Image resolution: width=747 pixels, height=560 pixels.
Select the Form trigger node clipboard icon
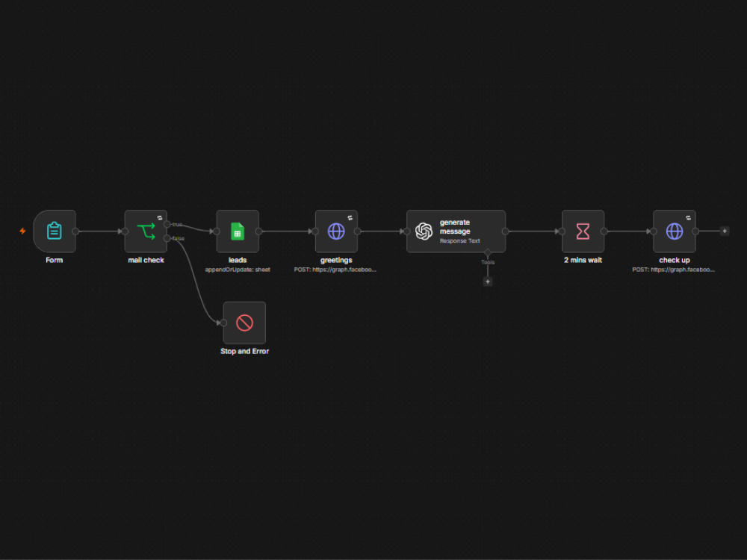[55, 231]
